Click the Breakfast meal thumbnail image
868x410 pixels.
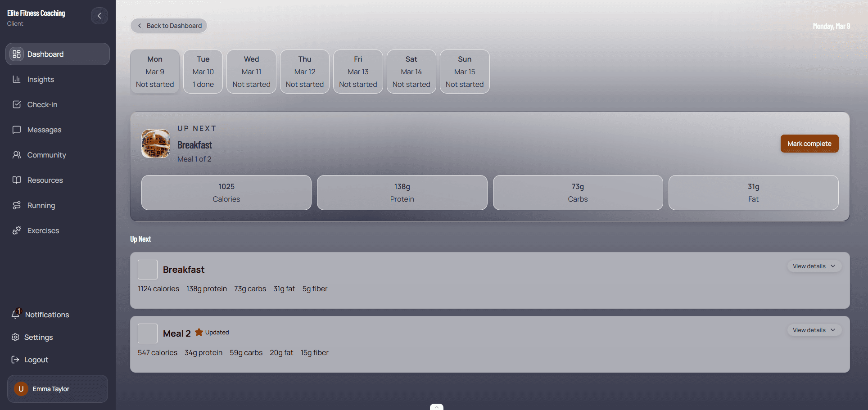pos(156,144)
